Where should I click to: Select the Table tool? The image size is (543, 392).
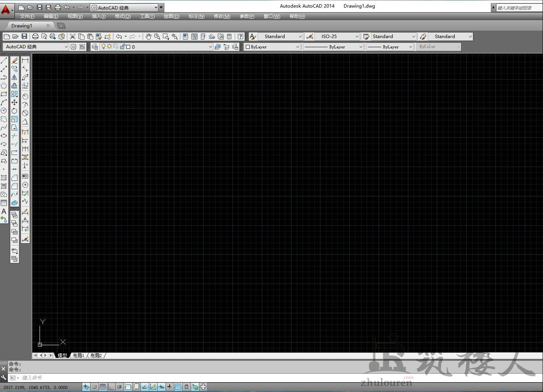coord(4,203)
